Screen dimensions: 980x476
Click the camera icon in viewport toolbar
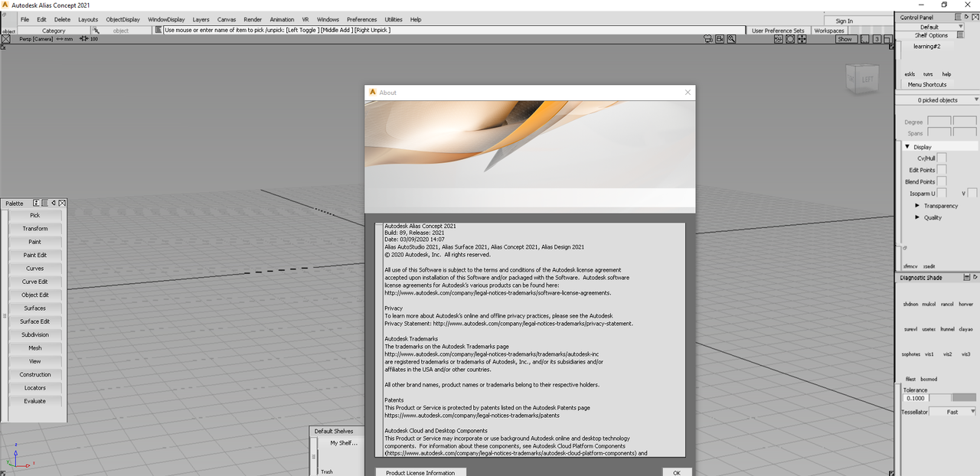point(708,38)
